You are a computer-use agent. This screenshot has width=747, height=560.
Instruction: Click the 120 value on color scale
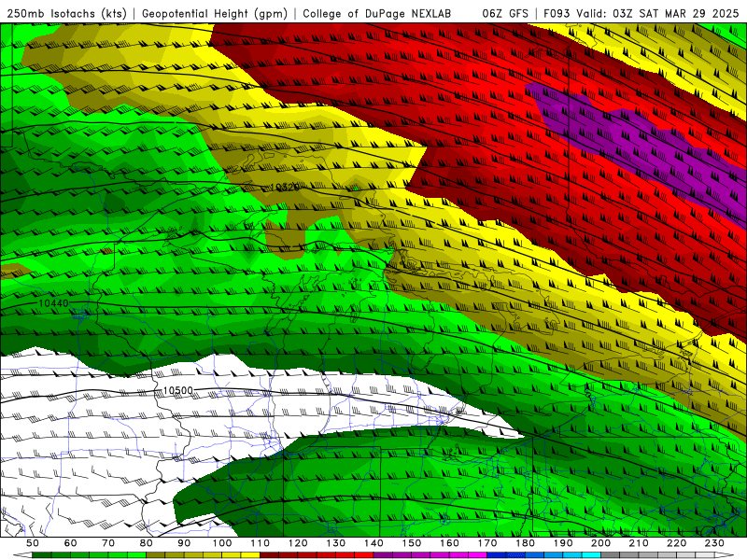pyautogui.click(x=298, y=543)
